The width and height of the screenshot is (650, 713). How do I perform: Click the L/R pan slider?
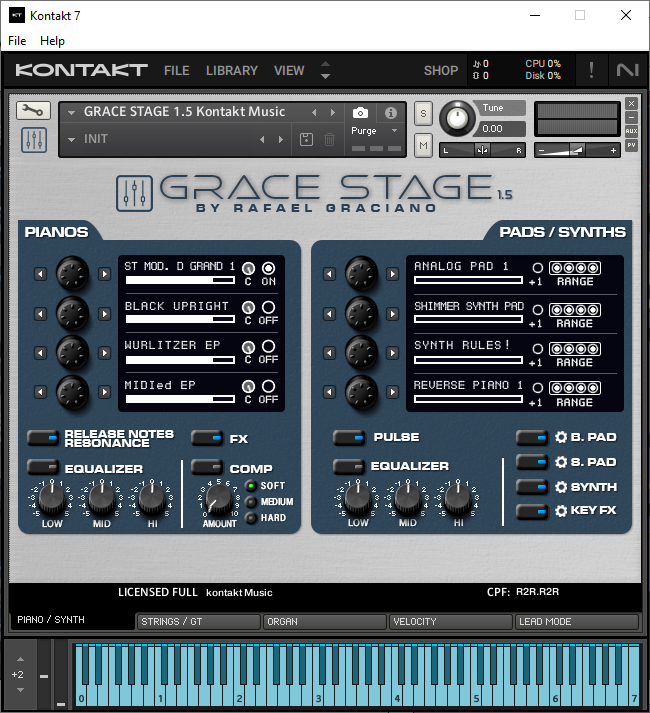point(482,150)
